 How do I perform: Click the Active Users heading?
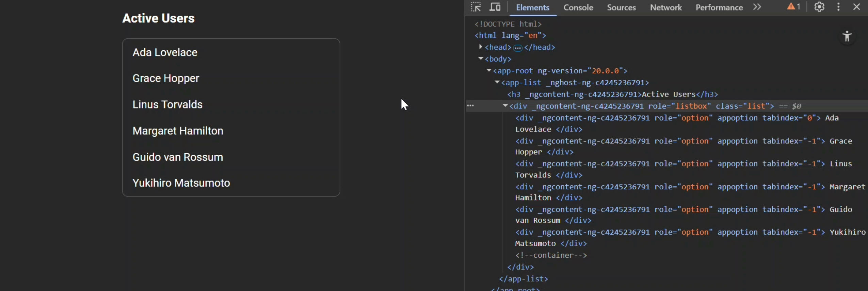tap(158, 18)
